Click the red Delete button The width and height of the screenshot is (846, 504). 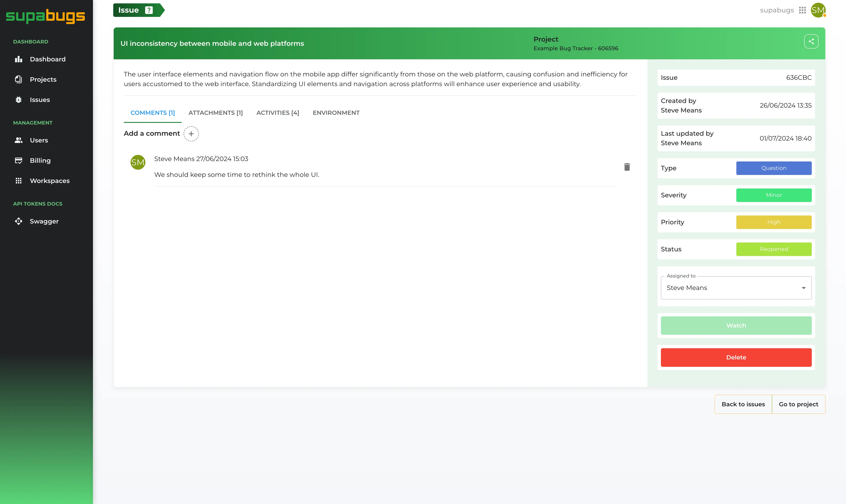pos(736,357)
